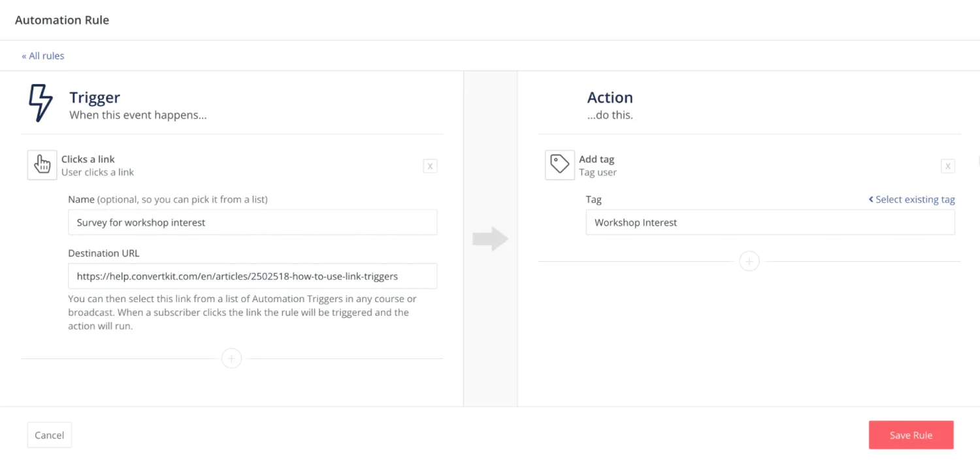Click the Automation Rule page title

pos(62,20)
